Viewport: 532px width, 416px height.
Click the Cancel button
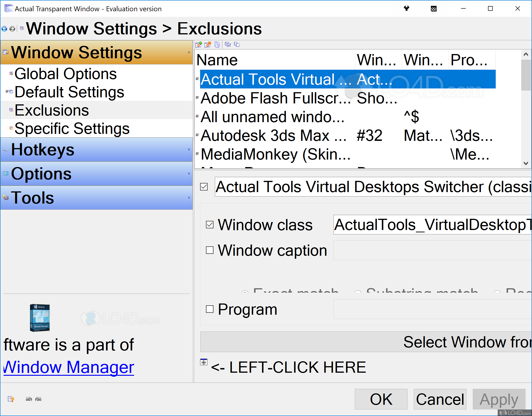pos(440,399)
